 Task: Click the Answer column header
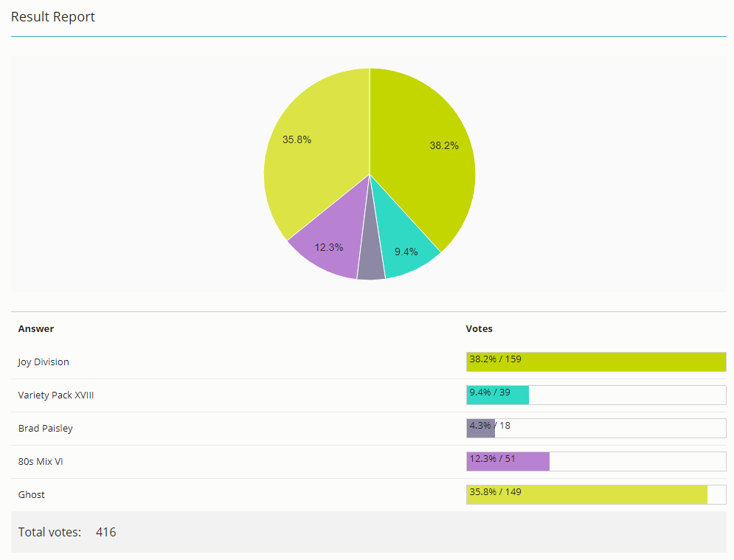point(36,329)
